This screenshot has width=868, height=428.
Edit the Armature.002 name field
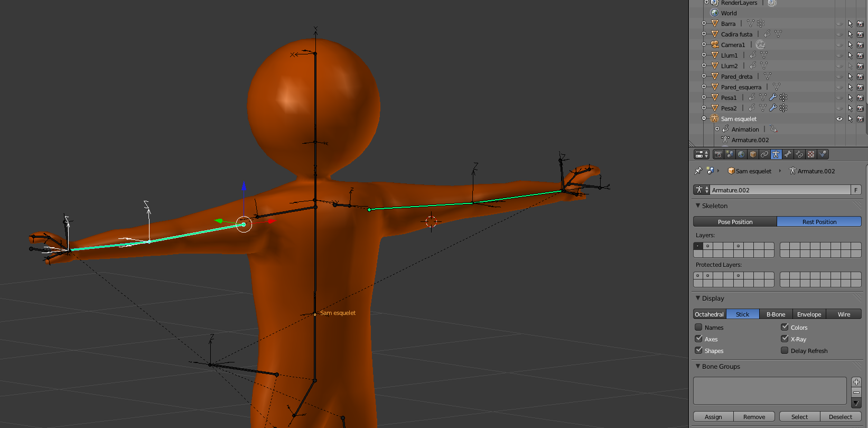tap(780, 190)
